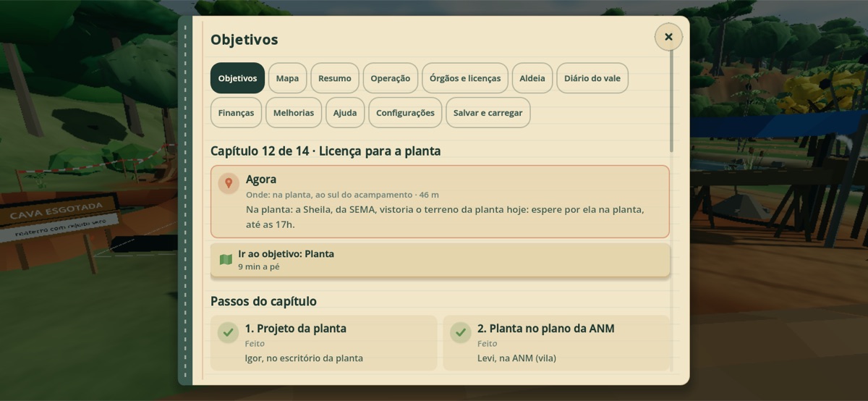The height and width of the screenshot is (401, 868).
Task: Select the Objetivos tab
Action: (x=237, y=78)
